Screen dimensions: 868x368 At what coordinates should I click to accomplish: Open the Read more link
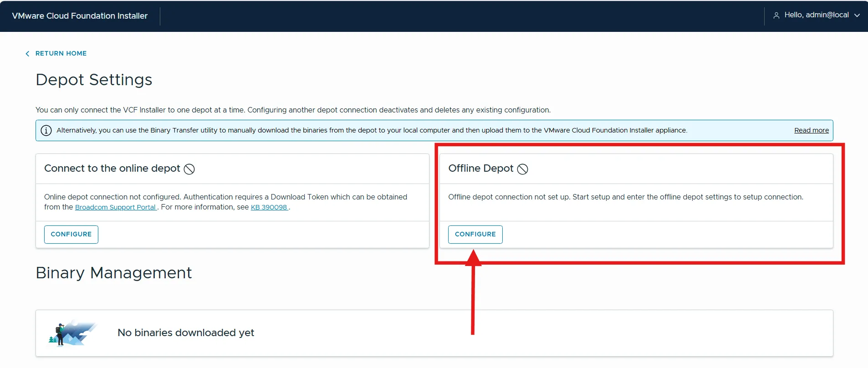tap(811, 130)
